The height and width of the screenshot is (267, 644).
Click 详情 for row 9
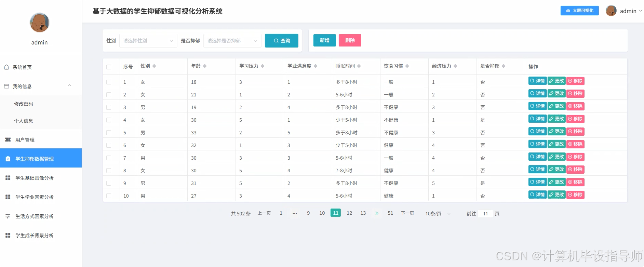click(538, 182)
